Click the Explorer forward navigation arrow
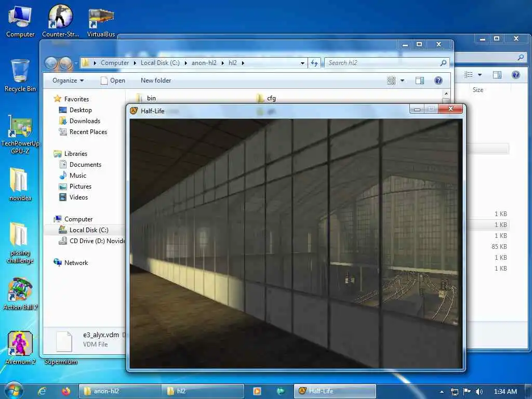 coord(66,63)
